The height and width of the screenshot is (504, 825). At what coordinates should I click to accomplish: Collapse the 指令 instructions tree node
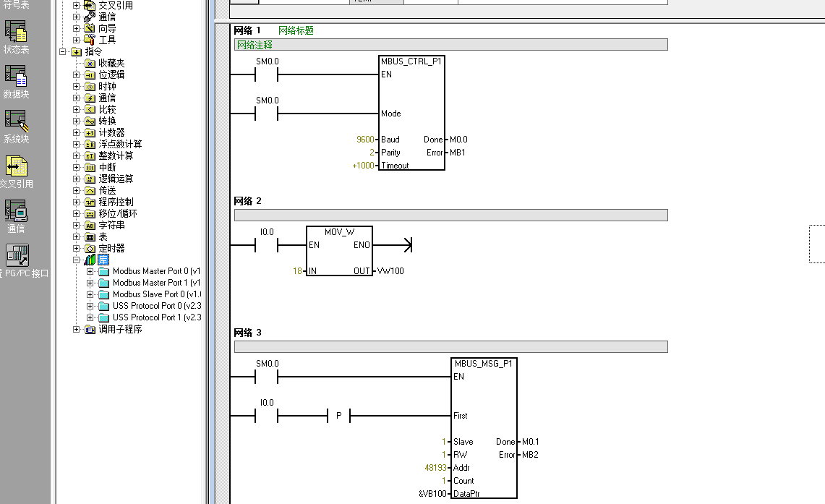pos(64,51)
